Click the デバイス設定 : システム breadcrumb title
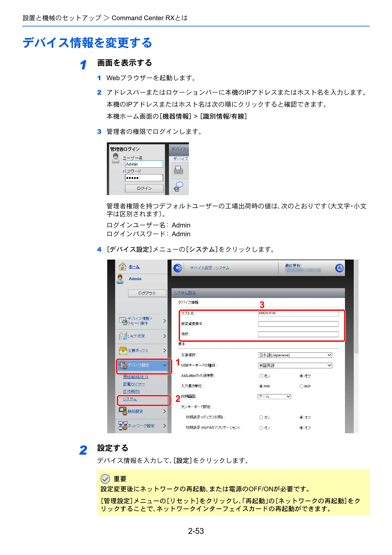 click(210, 268)
